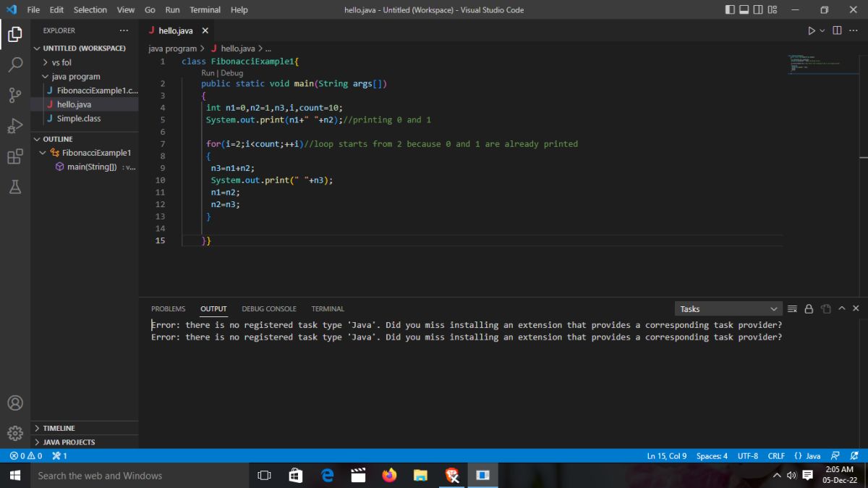Toggle Primary Side Bar visibility

tap(730, 10)
